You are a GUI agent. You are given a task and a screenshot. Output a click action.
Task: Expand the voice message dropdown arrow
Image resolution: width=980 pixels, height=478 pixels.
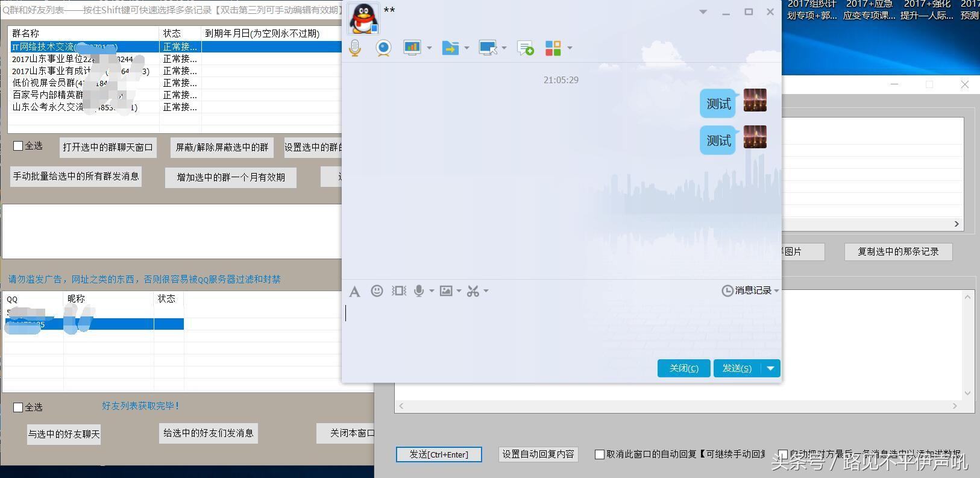[432, 291]
